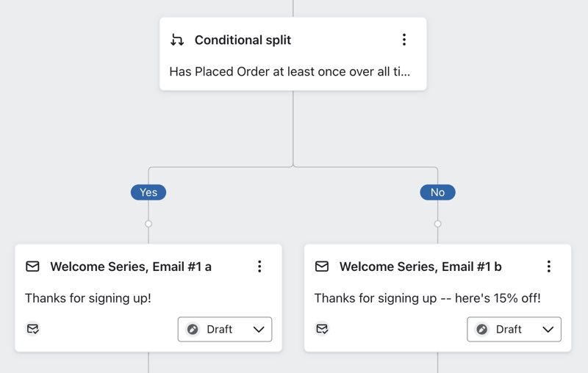Click the connector node below Yes branch
Image resolution: width=588 pixels, height=373 pixels.
(148, 223)
